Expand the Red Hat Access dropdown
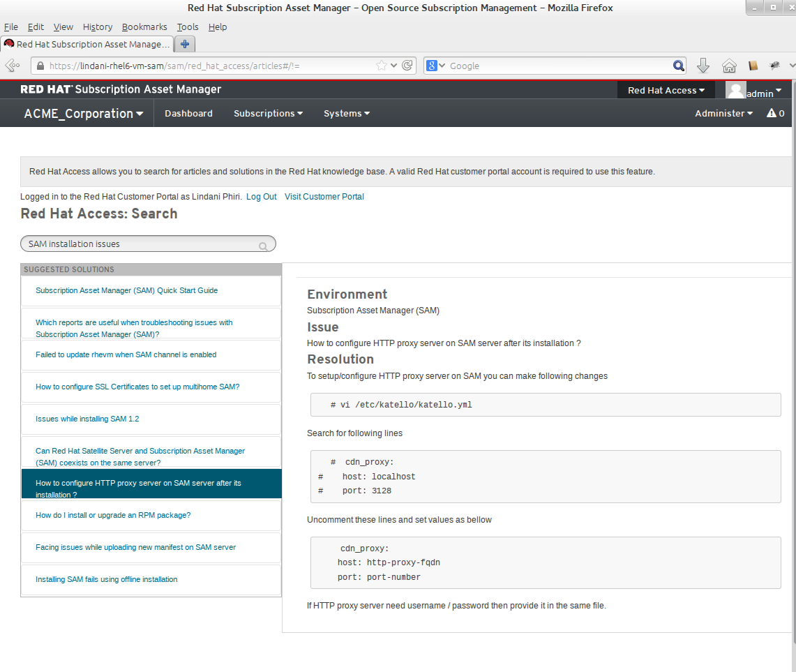796x672 pixels. pyautogui.click(x=666, y=90)
